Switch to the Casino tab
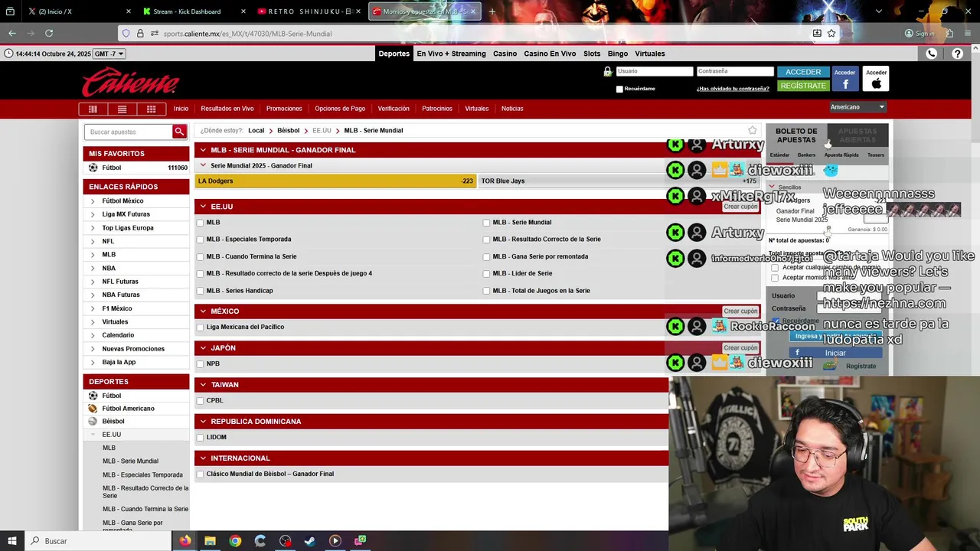The image size is (980, 551). 505,54
